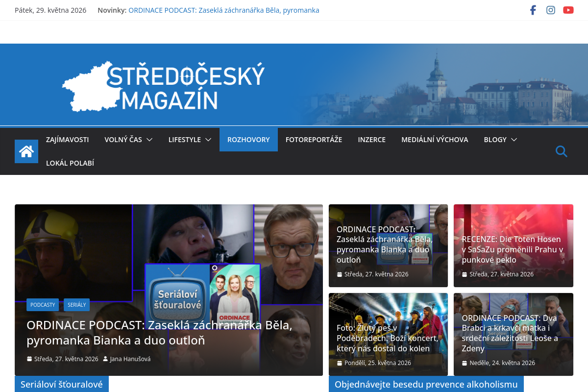
Task: Open the Fotoreportáže menu item
Action: (314, 140)
